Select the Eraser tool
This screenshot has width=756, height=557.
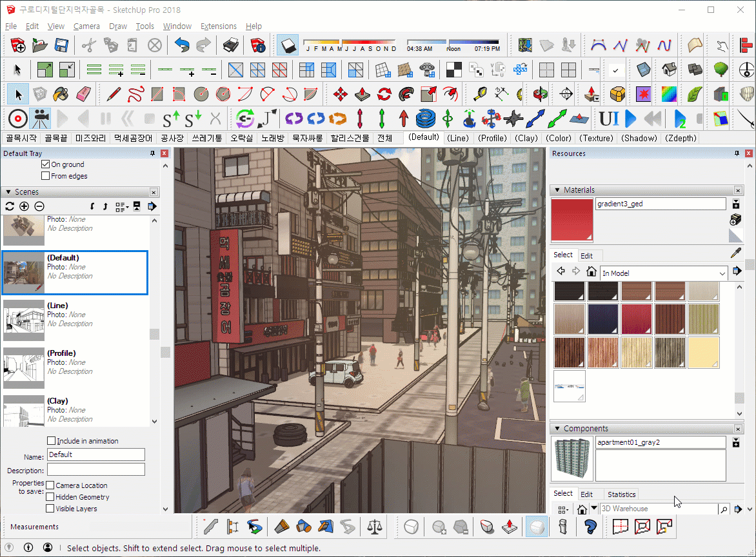pos(83,94)
